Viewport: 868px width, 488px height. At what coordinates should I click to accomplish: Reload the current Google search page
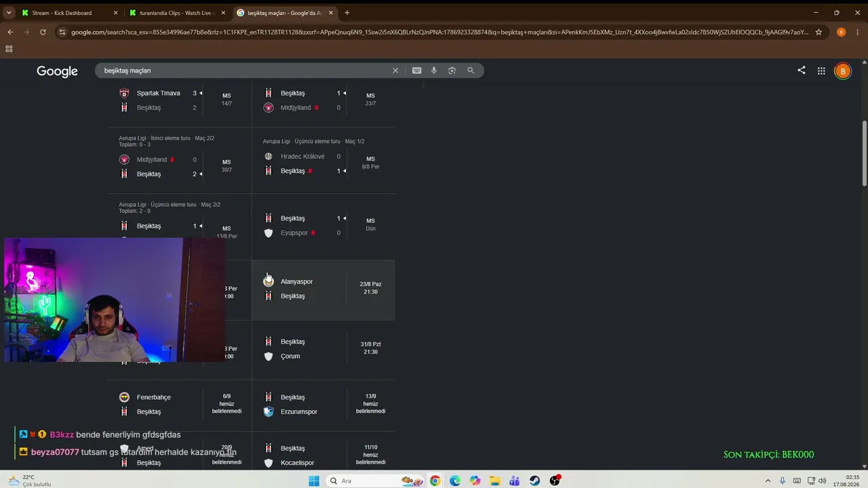[x=43, y=32]
